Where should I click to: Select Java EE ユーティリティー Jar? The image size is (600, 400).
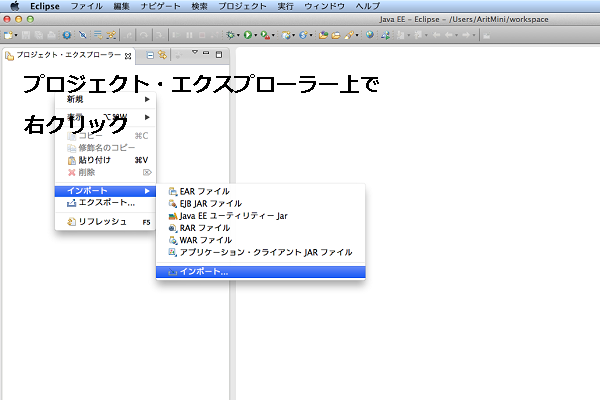point(261,216)
